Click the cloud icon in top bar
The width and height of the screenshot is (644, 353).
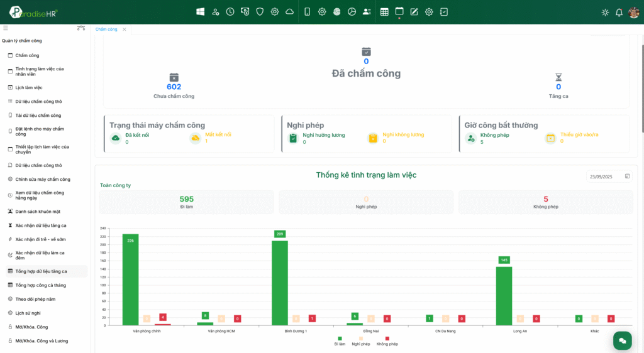pyautogui.click(x=289, y=12)
